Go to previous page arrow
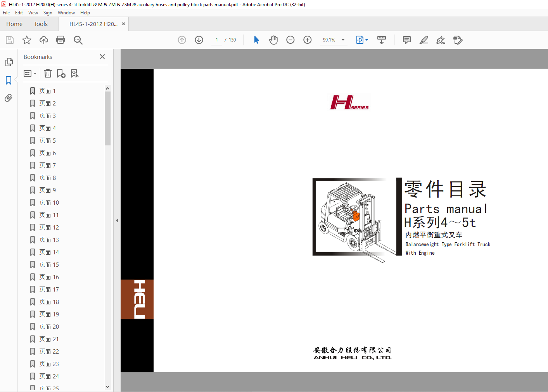 tap(182, 40)
